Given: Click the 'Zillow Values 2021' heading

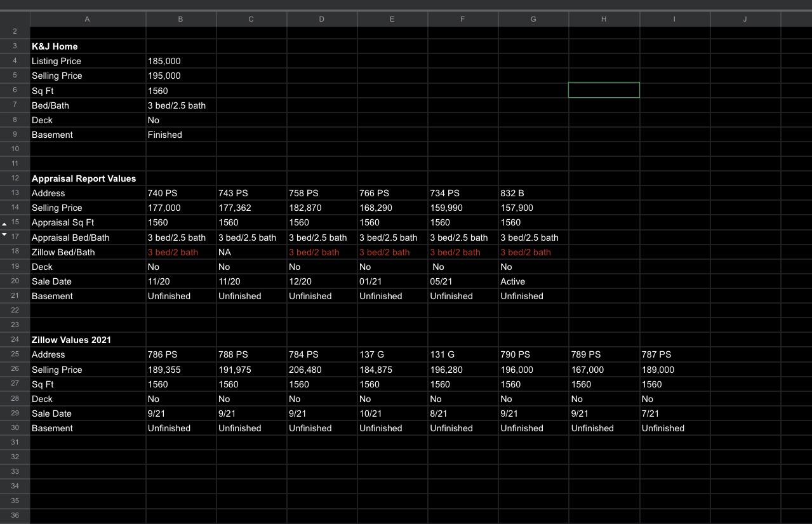Looking at the screenshot, I should (88, 340).
